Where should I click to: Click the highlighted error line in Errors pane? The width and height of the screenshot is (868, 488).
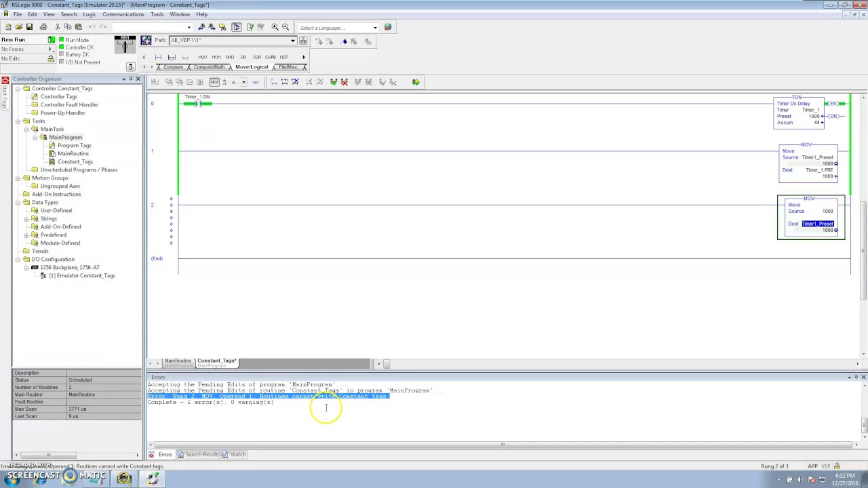click(x=268, y=396)
